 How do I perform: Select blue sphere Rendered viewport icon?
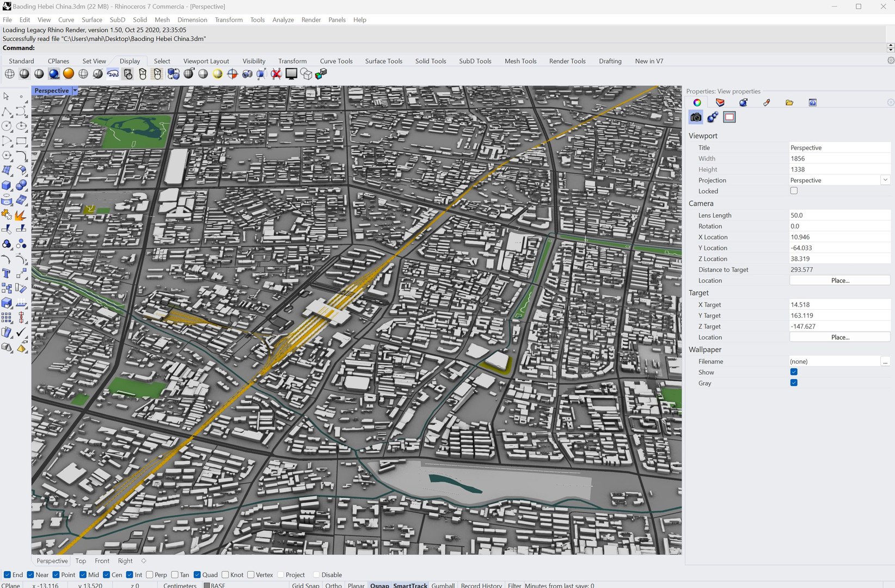tap(54, 73)
